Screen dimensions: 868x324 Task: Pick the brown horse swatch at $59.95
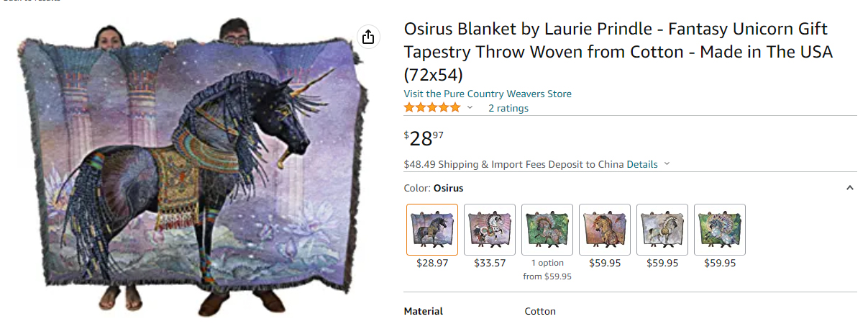pos(605,230)
